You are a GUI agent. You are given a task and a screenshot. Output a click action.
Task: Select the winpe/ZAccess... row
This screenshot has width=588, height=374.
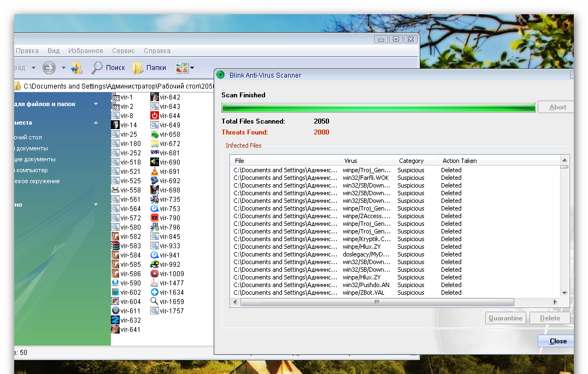pyautogui.click(x=395, y=216)
